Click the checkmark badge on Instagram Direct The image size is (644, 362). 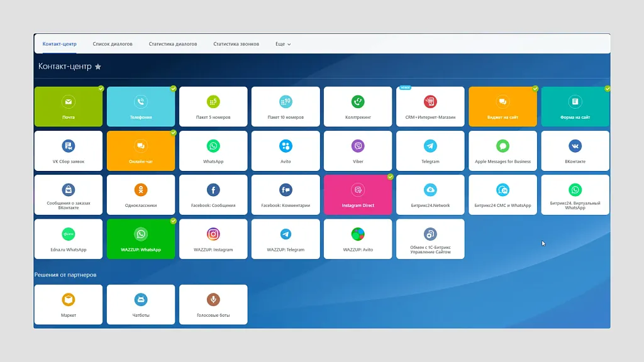pos(390,177)
